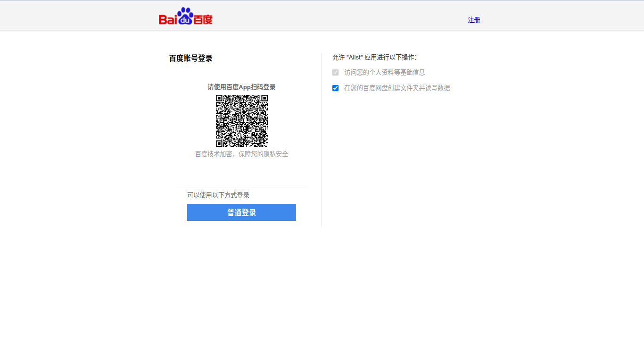Open the 注册 registration link
Viewport: 644px width, 362px height.
click(x=474, y=20)
